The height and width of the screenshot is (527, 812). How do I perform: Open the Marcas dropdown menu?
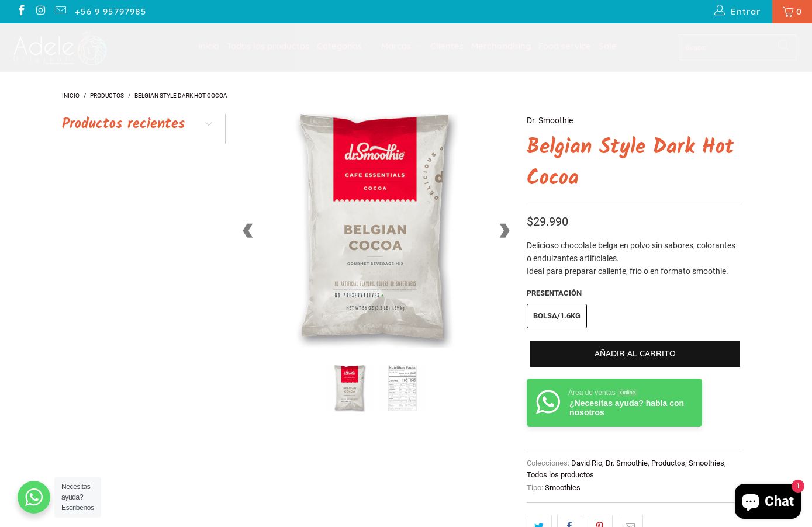click(400, 46)
